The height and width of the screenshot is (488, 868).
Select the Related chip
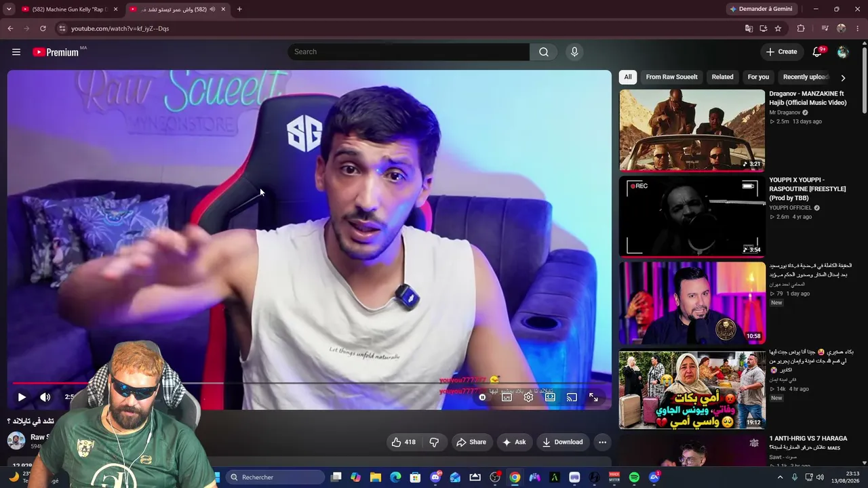(x=722, y=77)
